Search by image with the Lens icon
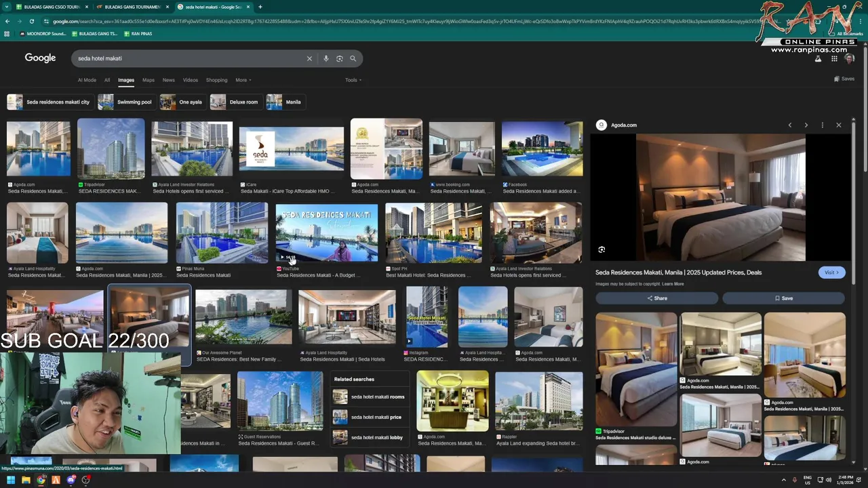 tap(340, 58)
